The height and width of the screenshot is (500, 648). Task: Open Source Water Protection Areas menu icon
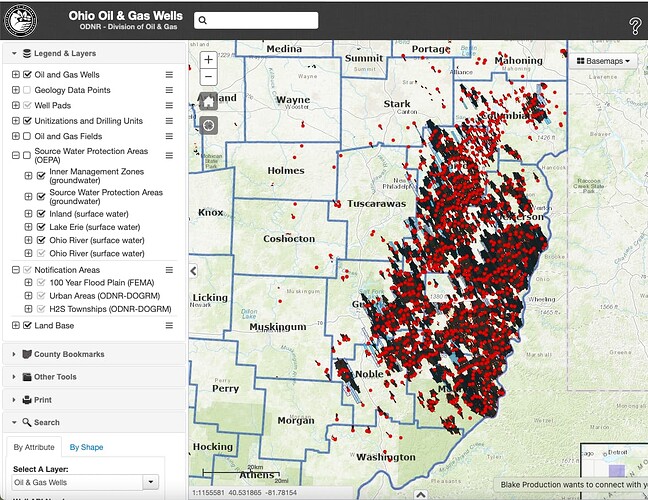pos(169,155)
